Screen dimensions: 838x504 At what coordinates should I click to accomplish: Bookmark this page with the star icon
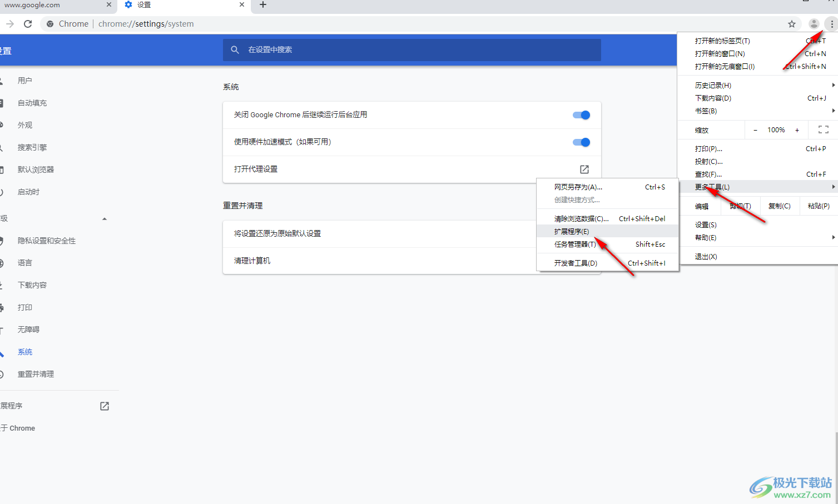tap(792, 24)
